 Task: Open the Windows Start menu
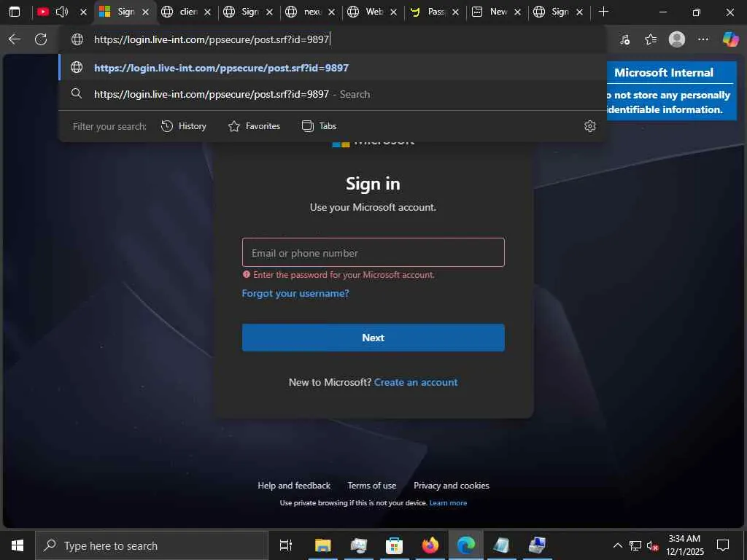(18, 545)
